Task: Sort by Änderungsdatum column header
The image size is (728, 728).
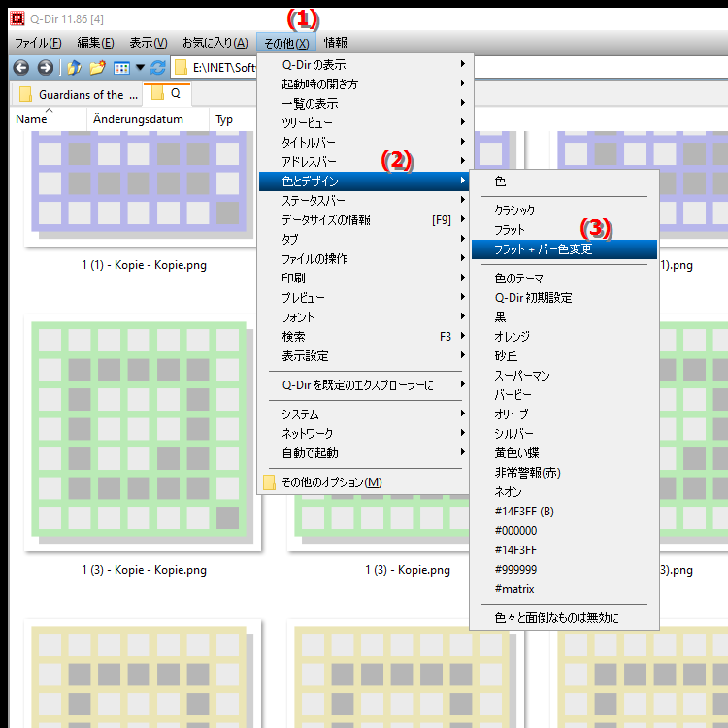Action: [149, 119]
